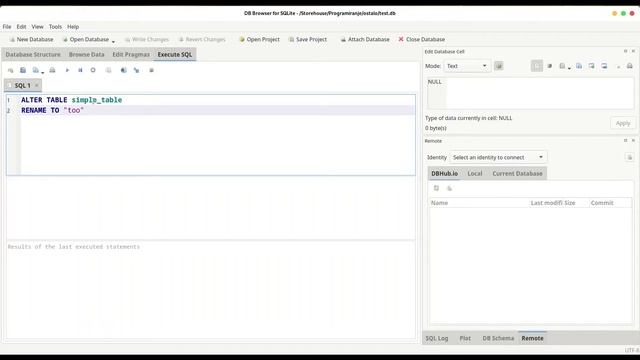The image size is (640, 360).
Task: Toggle auto-switch mode button beside Mode
Action: pyautogui.click(x=499, y=66)
